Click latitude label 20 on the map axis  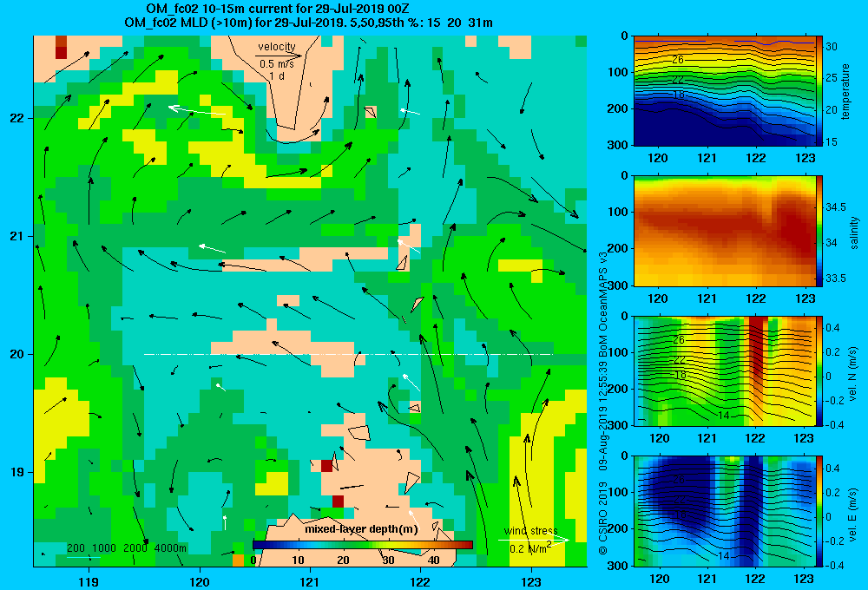(x=16, y=354)
